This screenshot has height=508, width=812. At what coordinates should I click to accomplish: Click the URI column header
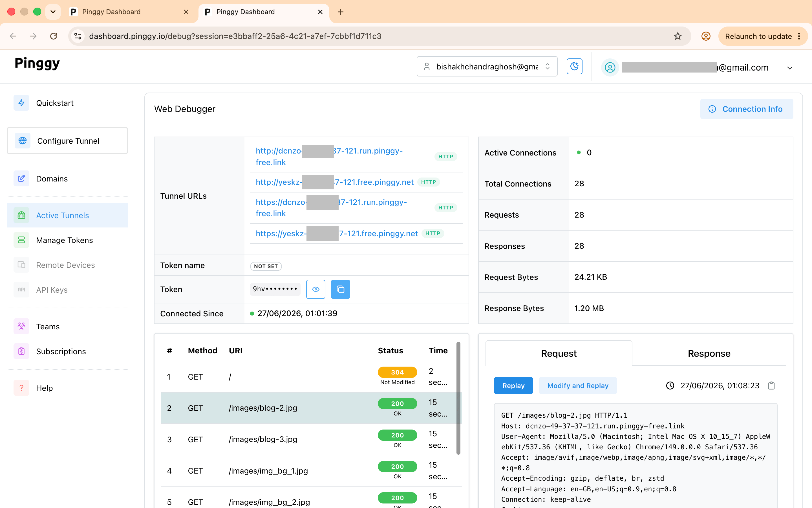point(235,351)
